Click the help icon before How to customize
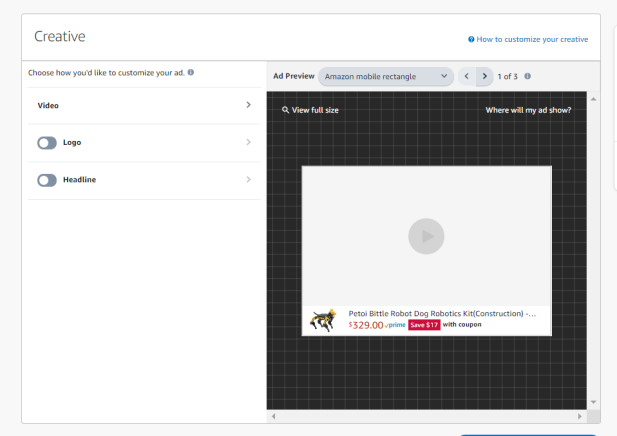This screenshot has height=436, width=617. pyautogui.click(x=471, y=39)
